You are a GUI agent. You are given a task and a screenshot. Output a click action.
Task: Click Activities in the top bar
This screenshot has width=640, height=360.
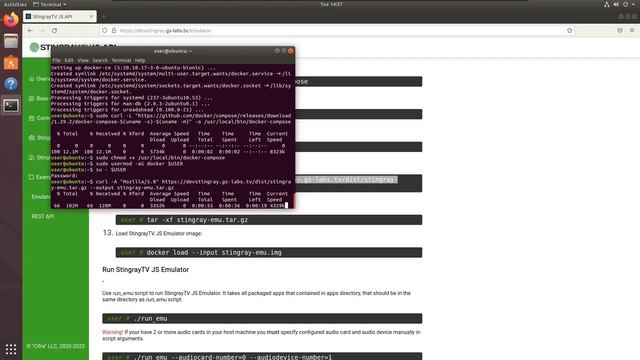pos(15,4)
